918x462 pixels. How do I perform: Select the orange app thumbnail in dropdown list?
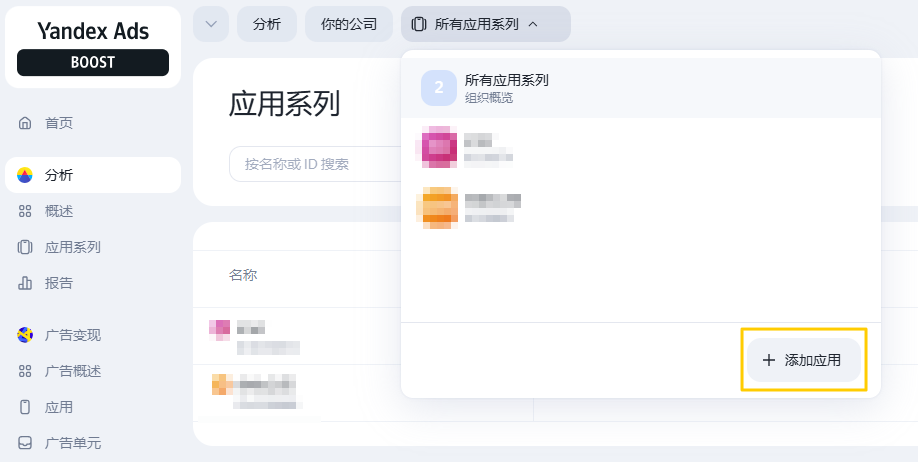coord(437,208)
